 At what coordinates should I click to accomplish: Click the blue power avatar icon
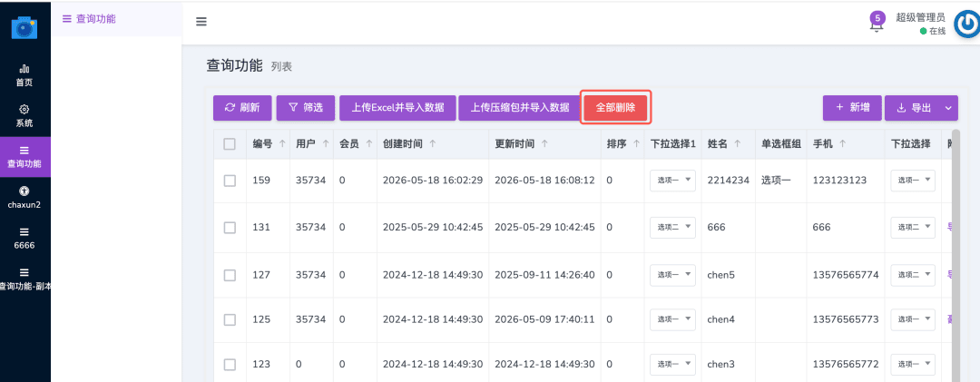(967, 25)
